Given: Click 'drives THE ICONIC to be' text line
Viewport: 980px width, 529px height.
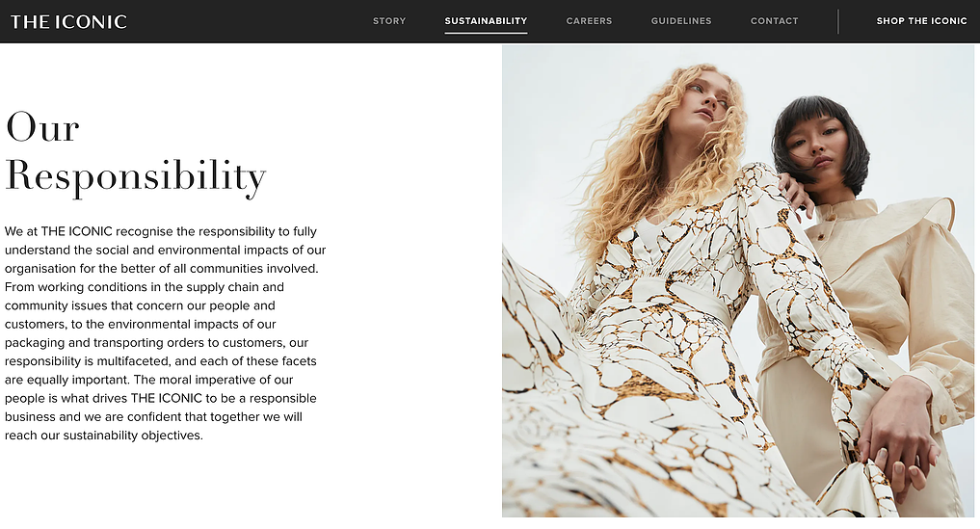Looking at the screenshot, I should click(x=161, y=398).
